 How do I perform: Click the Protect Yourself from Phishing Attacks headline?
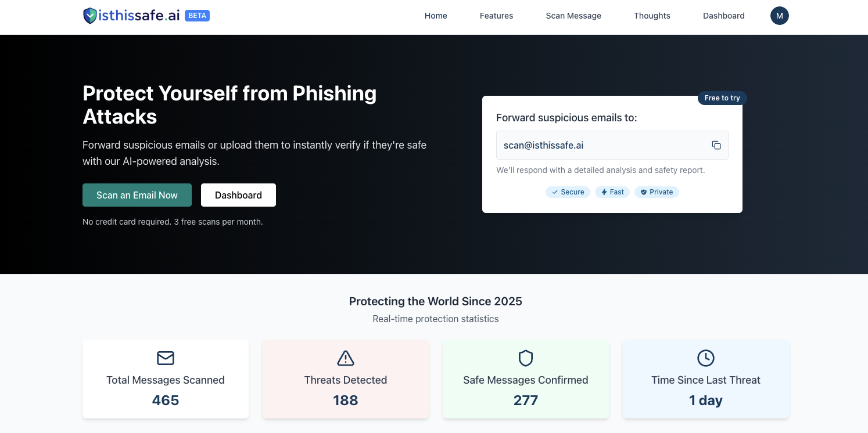pyautogui.click(x=230, y=105)
